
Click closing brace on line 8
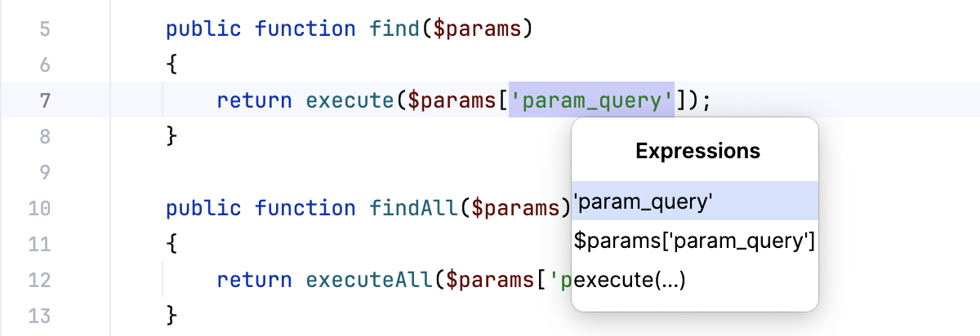[171, 134]
